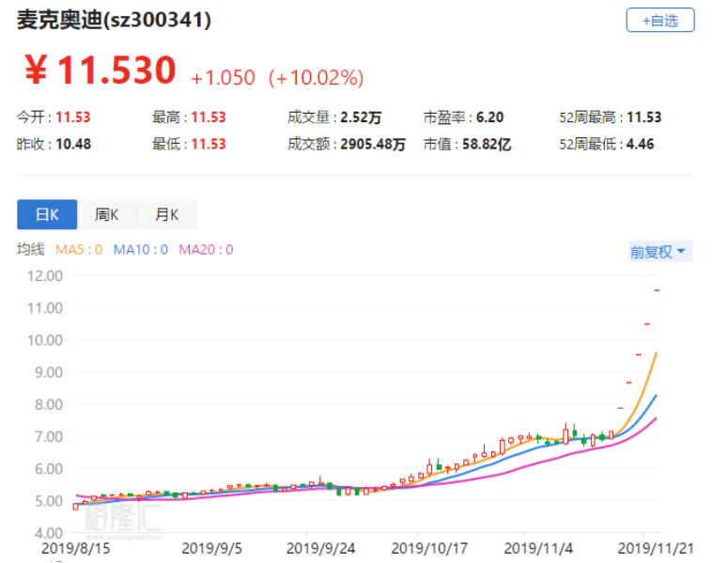
Task: Click the 11.00 y-axis label
Action: click(44, 307)
